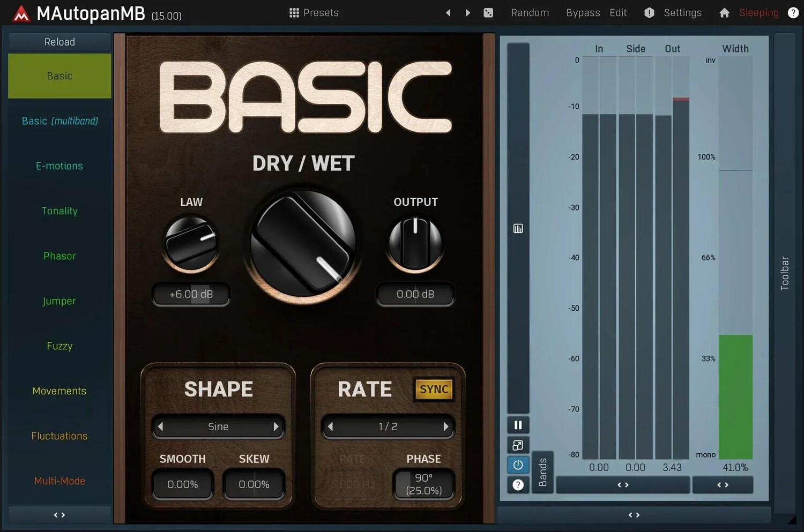
Task: Click arrows below the Width meter
Action: click(x=723, y=485)
